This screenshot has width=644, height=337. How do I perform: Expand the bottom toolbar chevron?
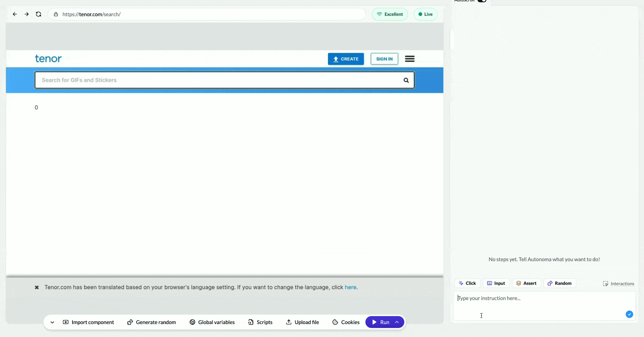[52, 322]
